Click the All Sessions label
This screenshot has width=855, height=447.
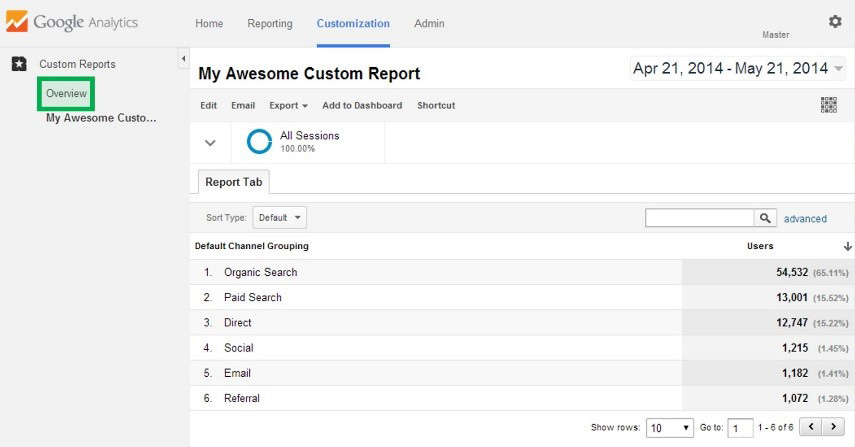pos(310,135)
